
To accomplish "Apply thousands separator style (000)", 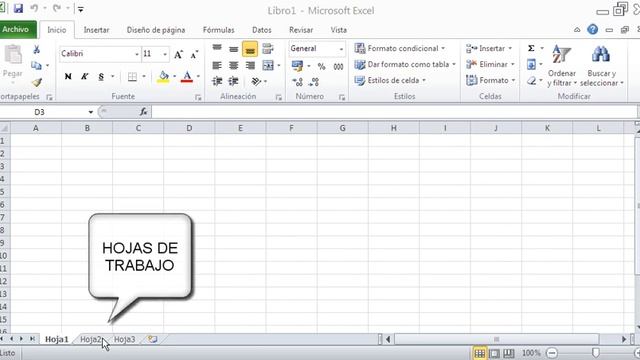I will (338, 66).
